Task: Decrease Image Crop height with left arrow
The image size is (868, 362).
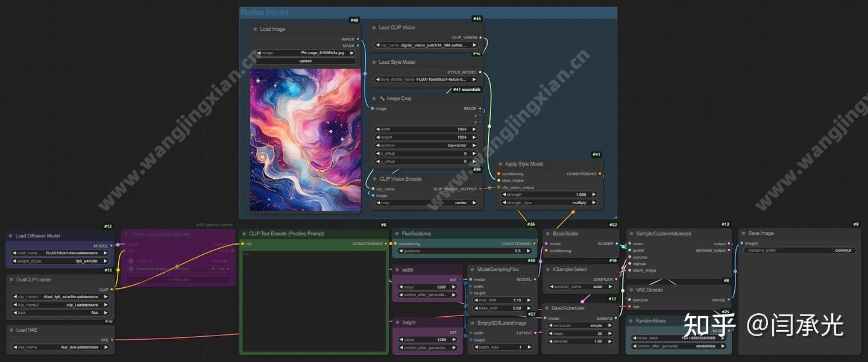Action: click(x=379, y=137)
